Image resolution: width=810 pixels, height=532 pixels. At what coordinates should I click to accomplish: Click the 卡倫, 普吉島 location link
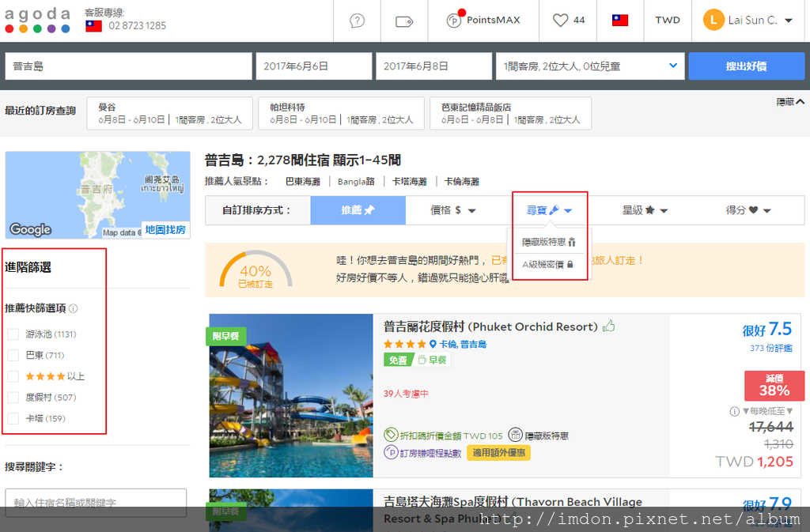(463, 344)
